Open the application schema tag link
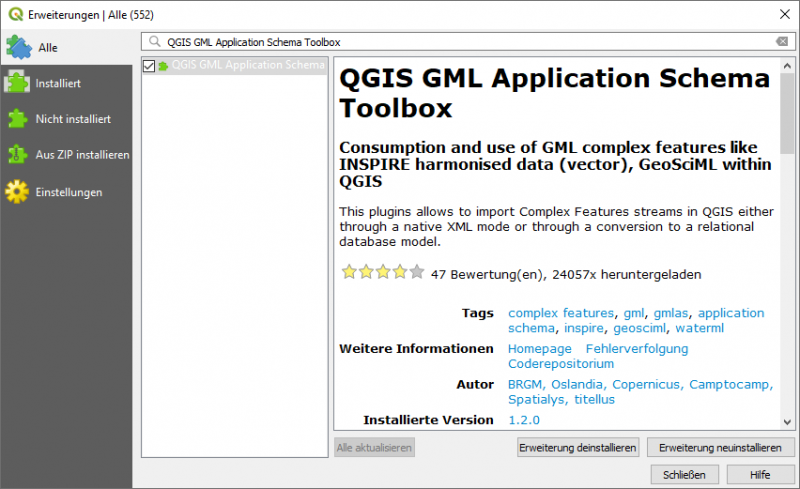Image resolution: width=800 pixels, height=489 pixels. (x=636, y=321)
